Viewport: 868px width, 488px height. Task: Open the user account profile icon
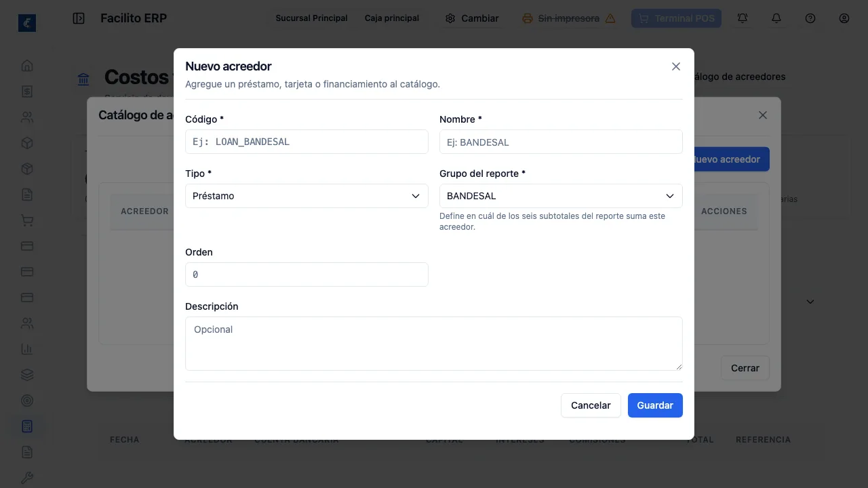[844, 18]
